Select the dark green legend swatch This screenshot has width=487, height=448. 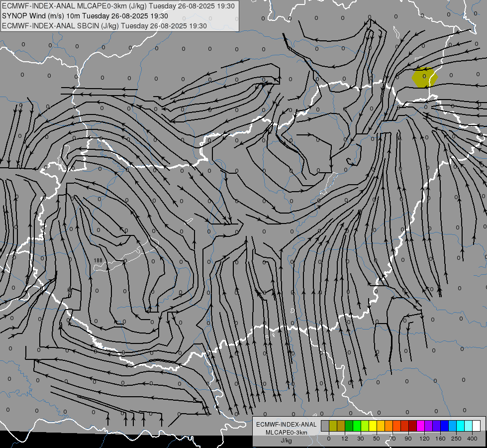349,426
